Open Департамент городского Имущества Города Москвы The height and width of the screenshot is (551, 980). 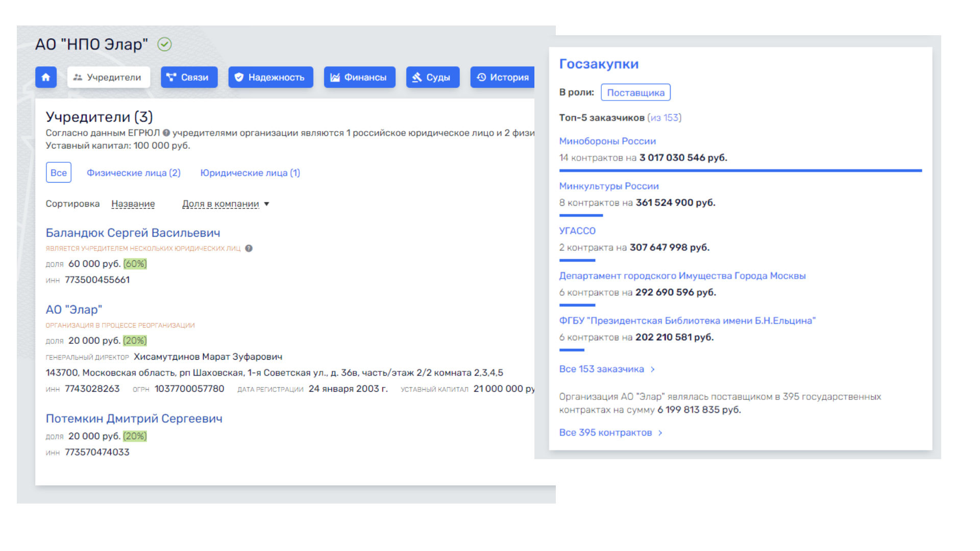pyautogui.click(x=682, y=276)
